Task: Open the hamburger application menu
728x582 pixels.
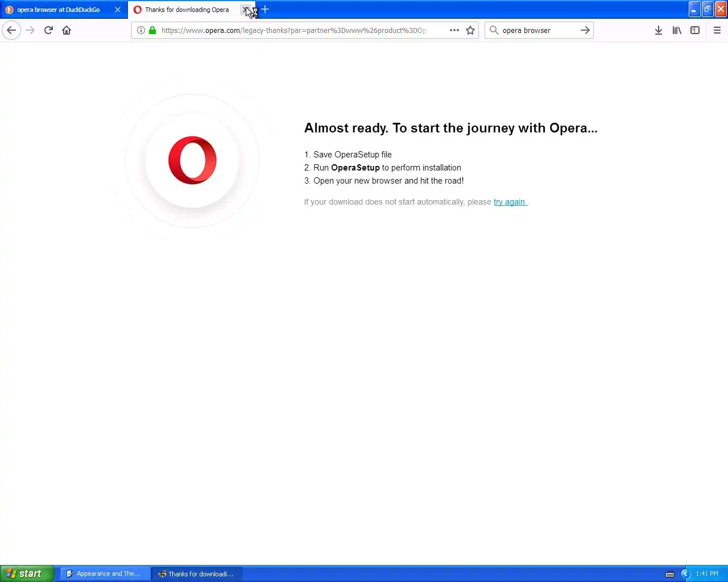Action: 717,30
